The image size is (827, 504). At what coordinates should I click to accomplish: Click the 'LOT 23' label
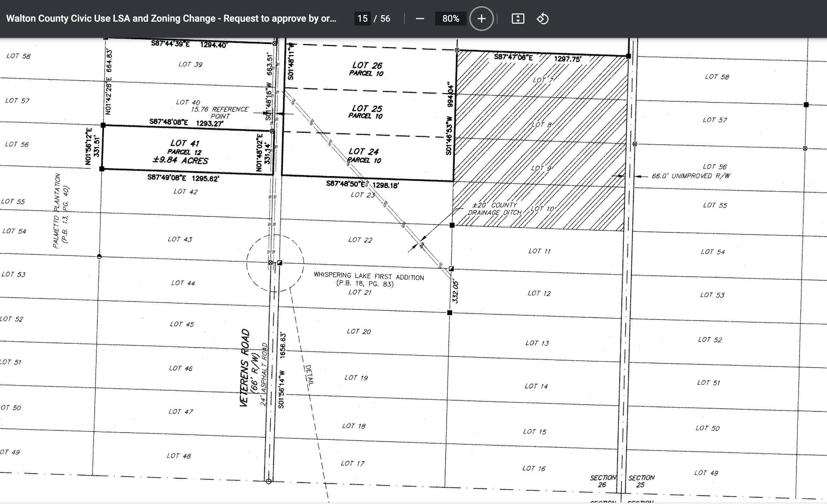363,195
